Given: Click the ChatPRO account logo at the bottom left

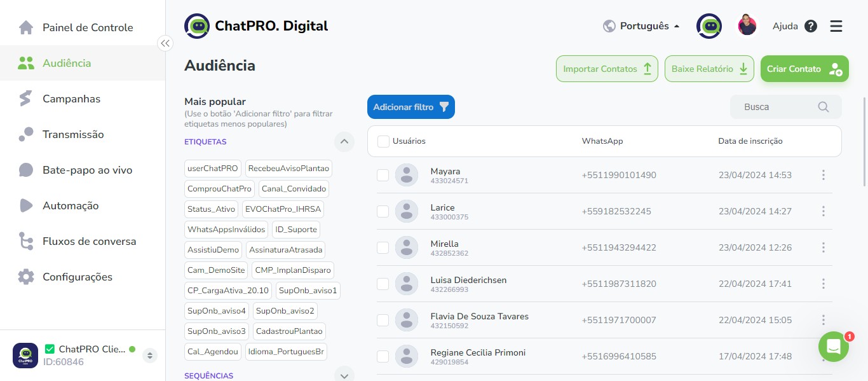Looking at the screenshot, I should [25, 356].
